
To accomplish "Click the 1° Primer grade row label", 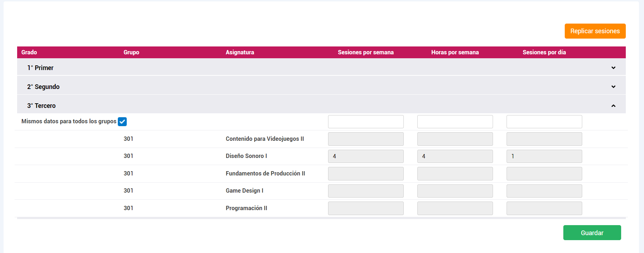I will point(40,68).
